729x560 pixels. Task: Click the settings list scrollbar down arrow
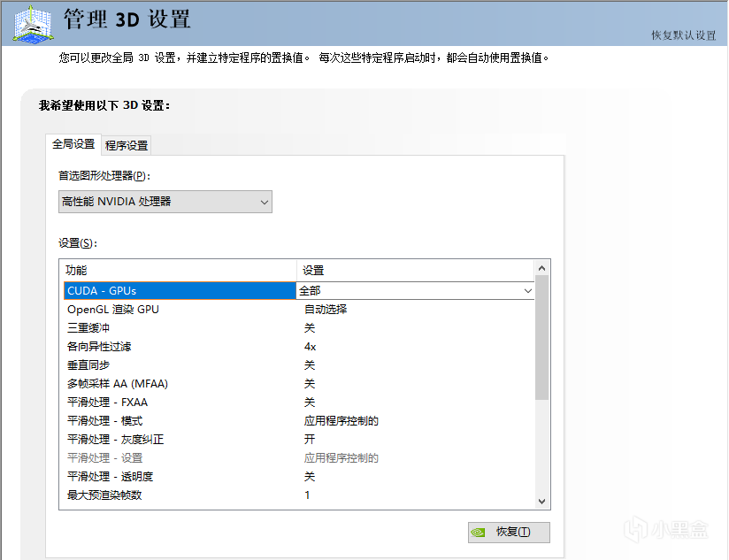(x=542, y=501)
